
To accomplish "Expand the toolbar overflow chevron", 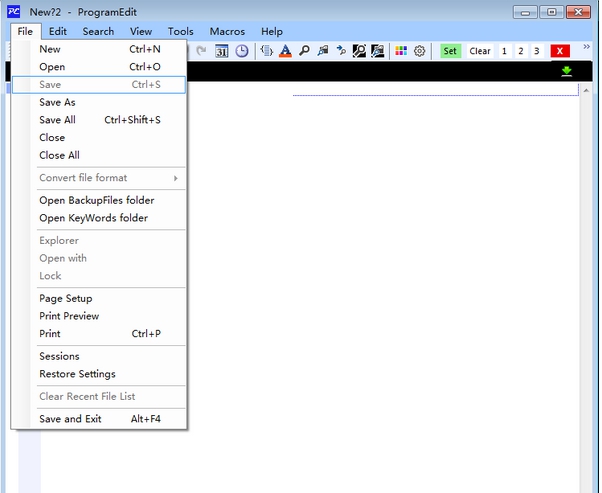I will [x=587, y=47].
